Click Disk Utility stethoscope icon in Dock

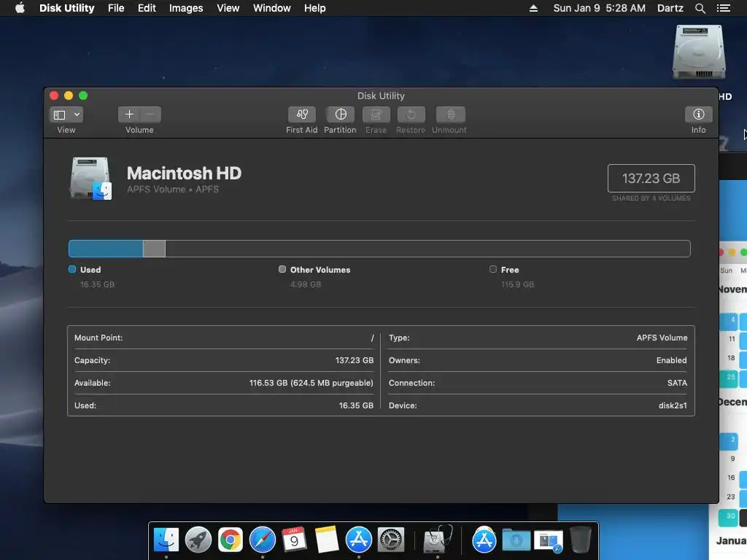(x=438, y=540)
